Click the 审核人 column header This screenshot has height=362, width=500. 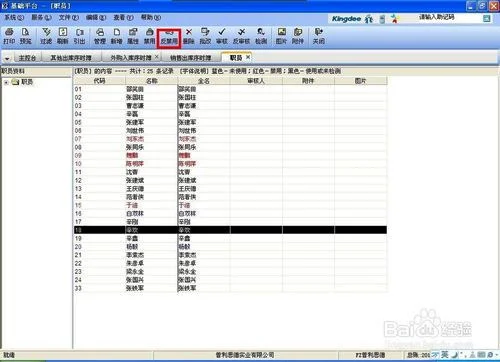[x=256, y=81]
